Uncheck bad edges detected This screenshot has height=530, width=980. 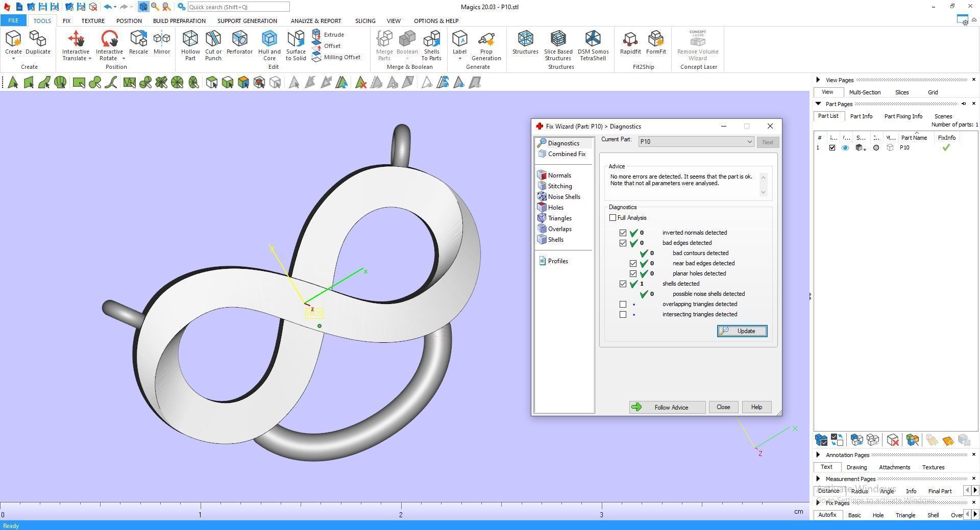click(623, 243)
